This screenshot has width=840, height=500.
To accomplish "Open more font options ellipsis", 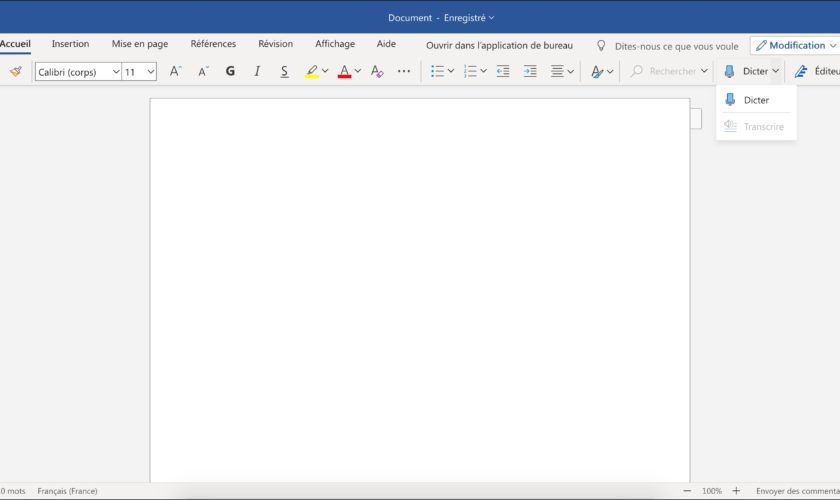I will [404, 71].
